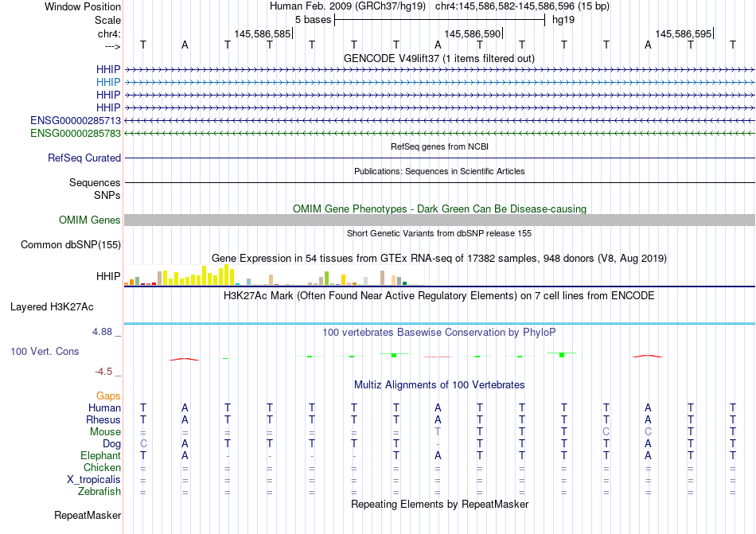Image resolution: width=756 pixels, height=534 pixels.
Task: Select the Chicken alignment row label
Action: click(102, 467)
